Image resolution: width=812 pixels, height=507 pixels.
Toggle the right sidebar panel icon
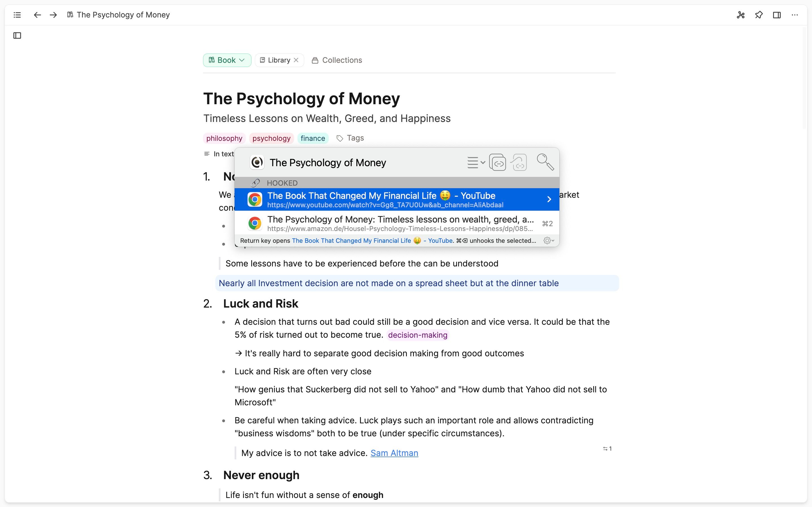point(776,15)
